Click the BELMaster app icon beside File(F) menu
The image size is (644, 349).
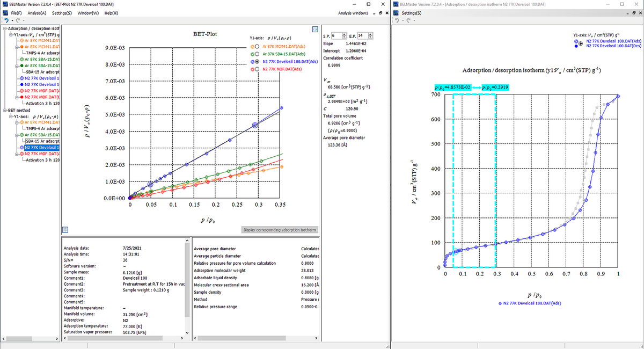[5, 12]
